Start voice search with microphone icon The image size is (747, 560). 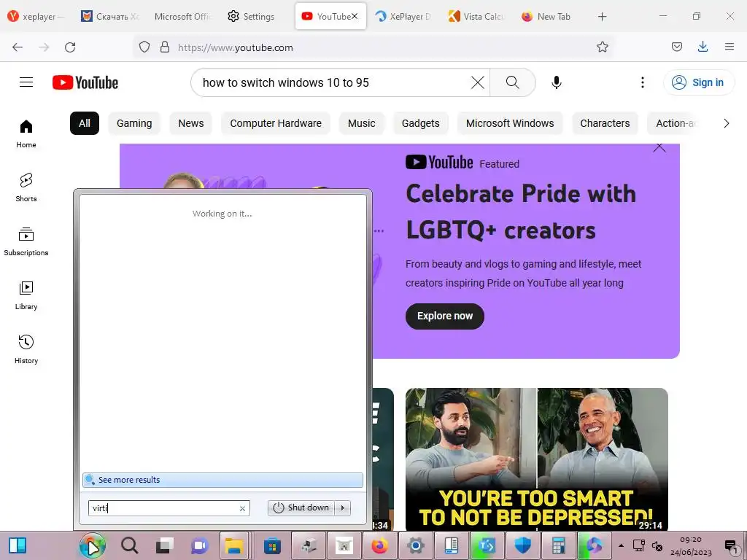coord(556,82)
